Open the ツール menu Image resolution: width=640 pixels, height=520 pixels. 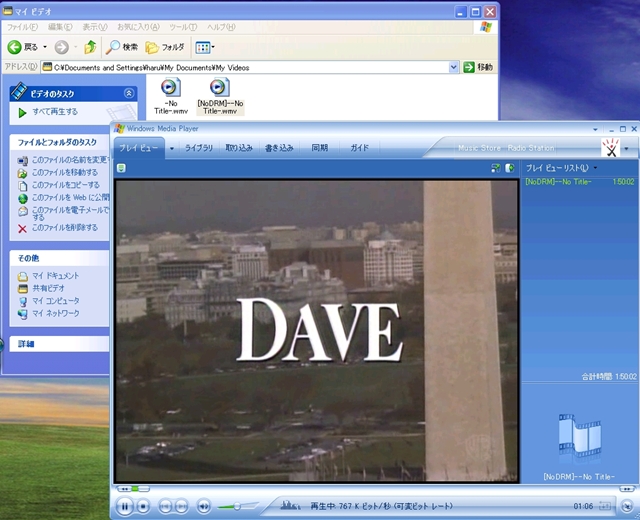tap(183, 27)
